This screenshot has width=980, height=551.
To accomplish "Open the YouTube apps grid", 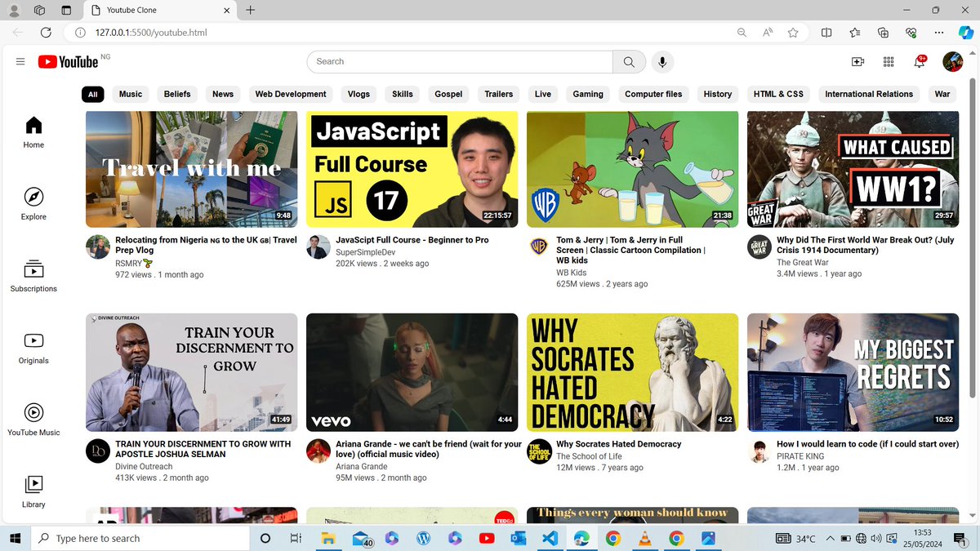I will (x=889, y=62).
